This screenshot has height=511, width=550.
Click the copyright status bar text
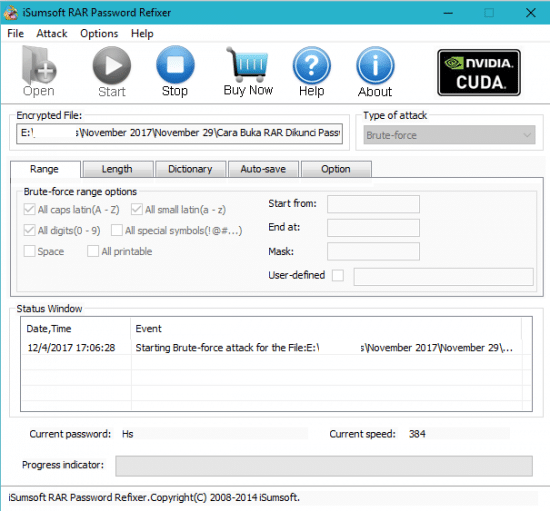pyautogui.click(x=154, y=497)
